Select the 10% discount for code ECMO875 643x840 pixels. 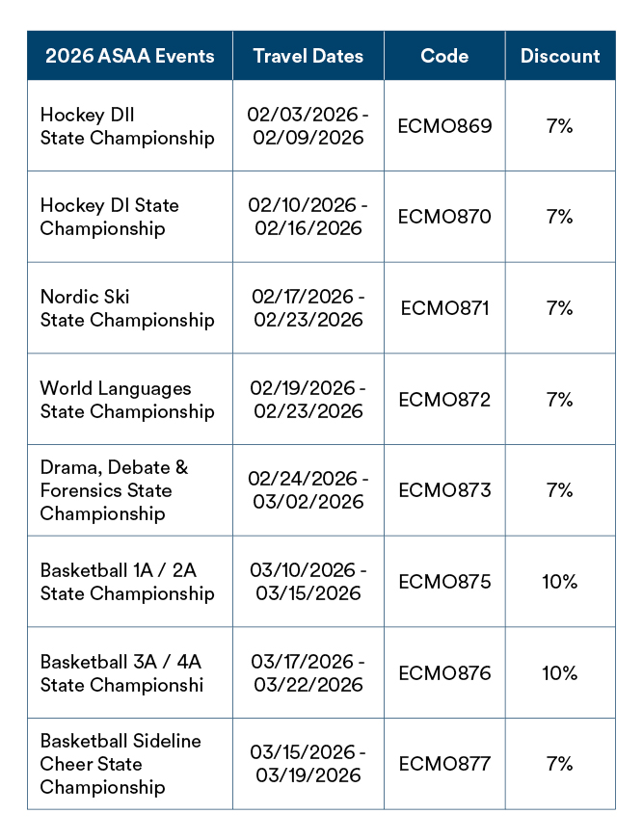pyautogui.click(x=559, y=582)
